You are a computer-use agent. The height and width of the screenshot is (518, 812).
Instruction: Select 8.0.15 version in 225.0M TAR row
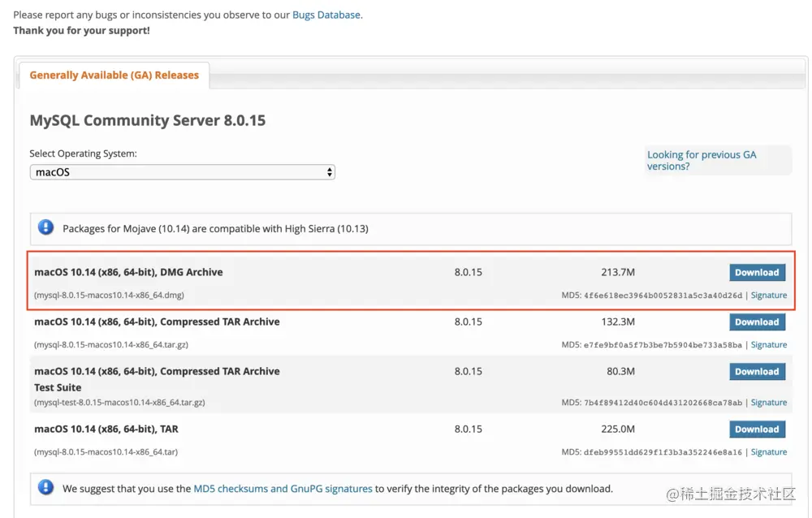coord(469,430)
